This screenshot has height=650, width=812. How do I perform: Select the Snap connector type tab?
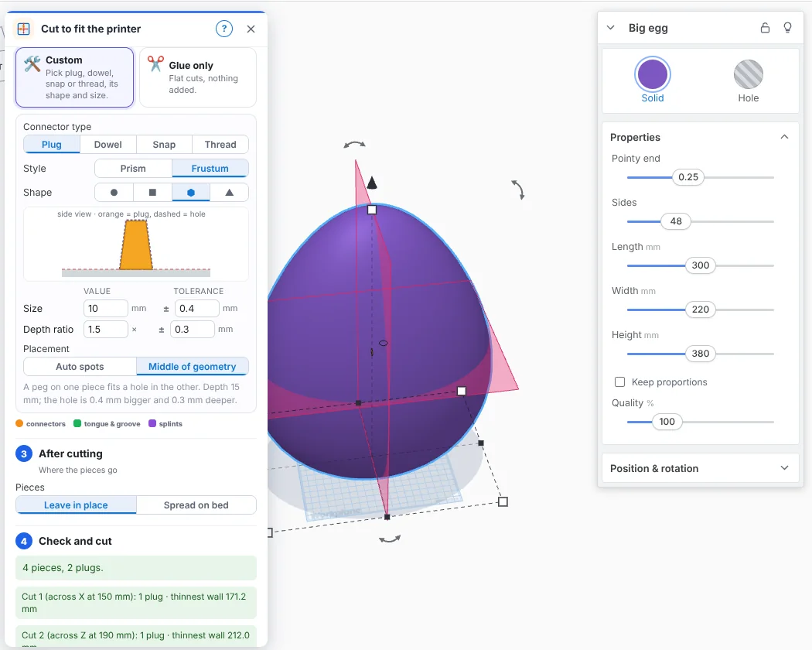pyautogui.click(x=164, y=145)
